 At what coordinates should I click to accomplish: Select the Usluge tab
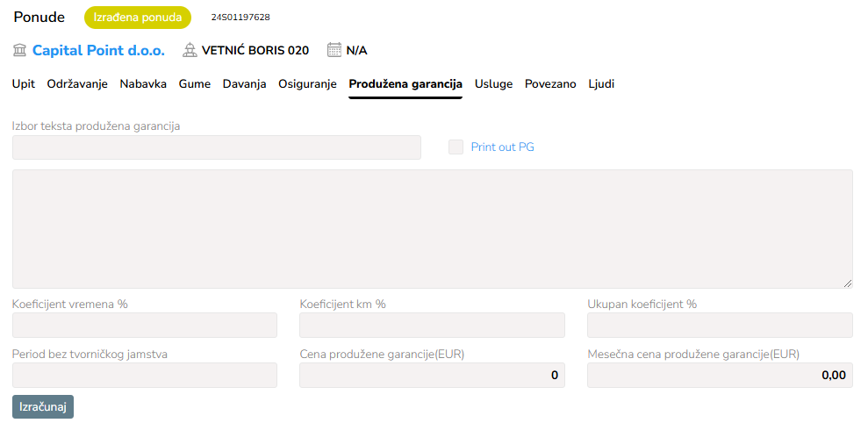tap(493, 84)
